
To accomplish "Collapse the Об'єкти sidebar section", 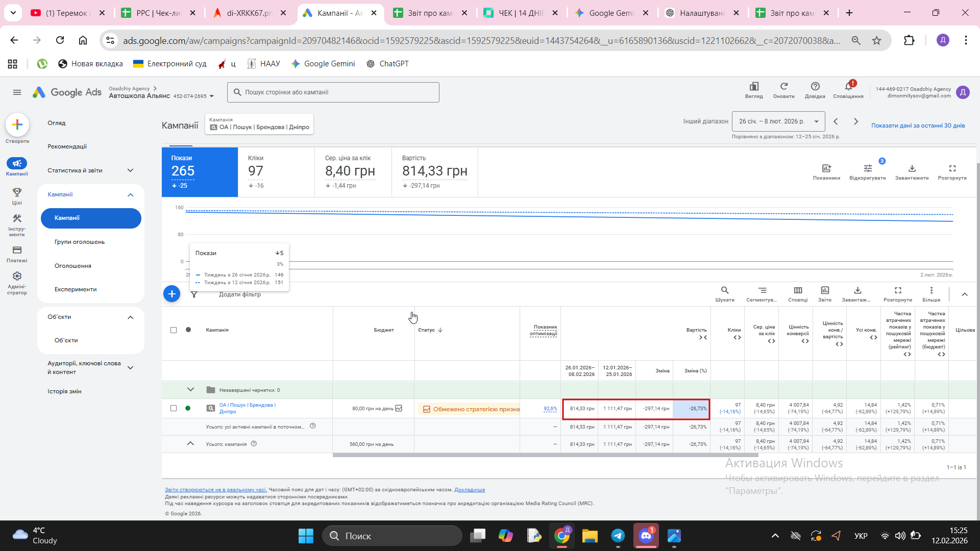I will [130, 317].
